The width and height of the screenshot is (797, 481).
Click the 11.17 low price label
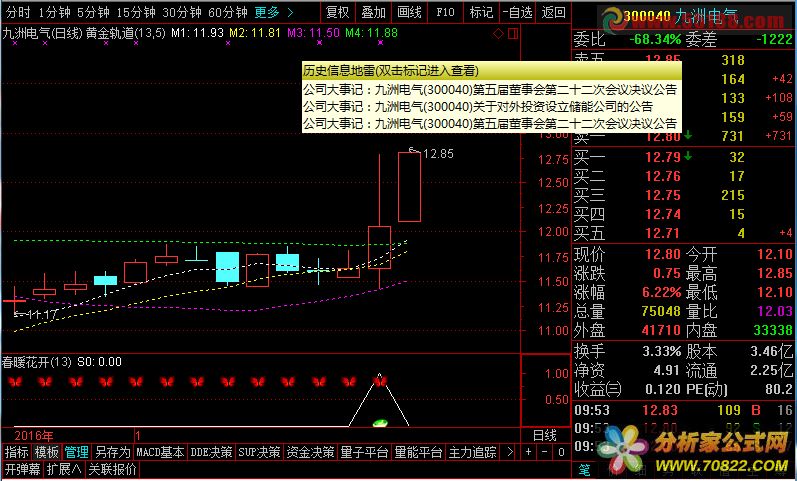pos(42,315)
